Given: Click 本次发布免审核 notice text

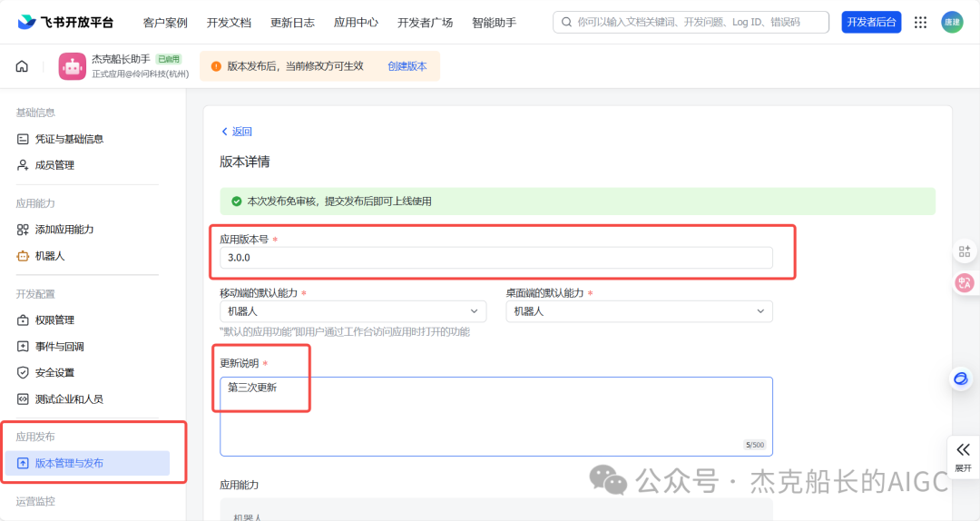Looking at the screenshot, I should pos(339,202).
